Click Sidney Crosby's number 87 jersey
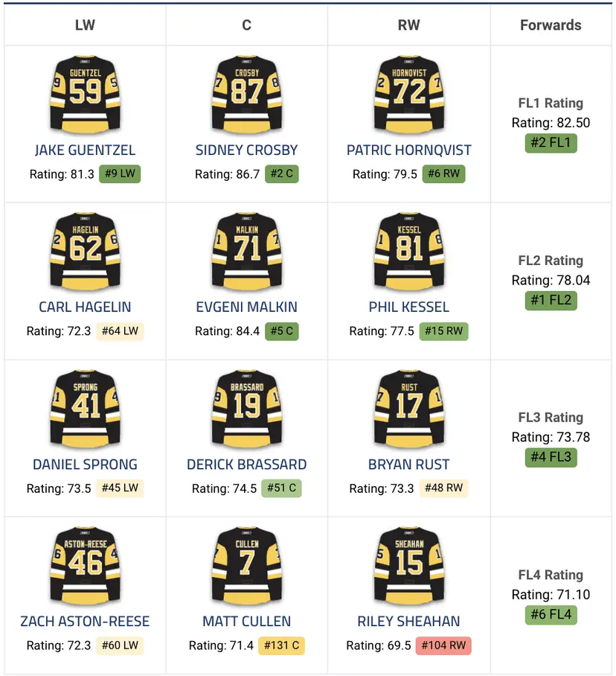 246,92
